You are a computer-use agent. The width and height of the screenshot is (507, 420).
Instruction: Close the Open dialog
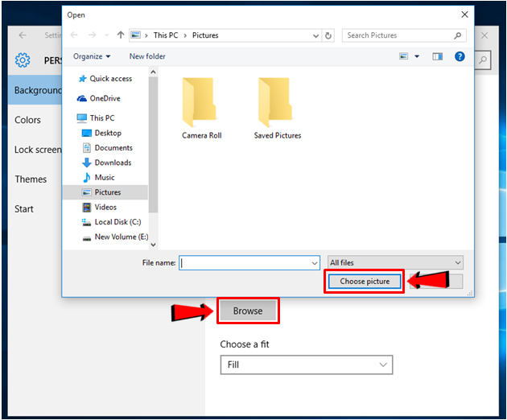point(464,14)
